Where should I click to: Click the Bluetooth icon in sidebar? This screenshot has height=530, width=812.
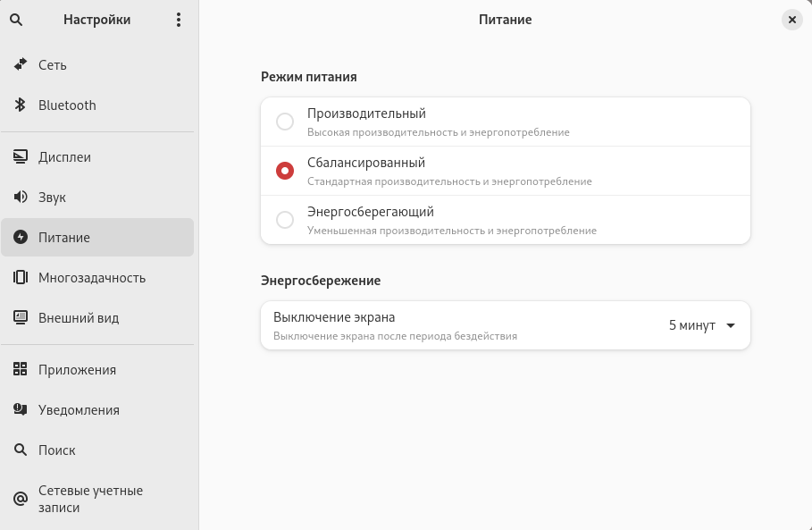(21, 105)
